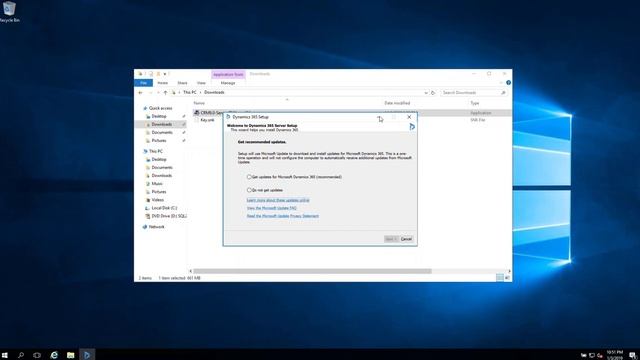640x360 pixels.
Task: Select Application Tools contextual tab
Action: 228,74
